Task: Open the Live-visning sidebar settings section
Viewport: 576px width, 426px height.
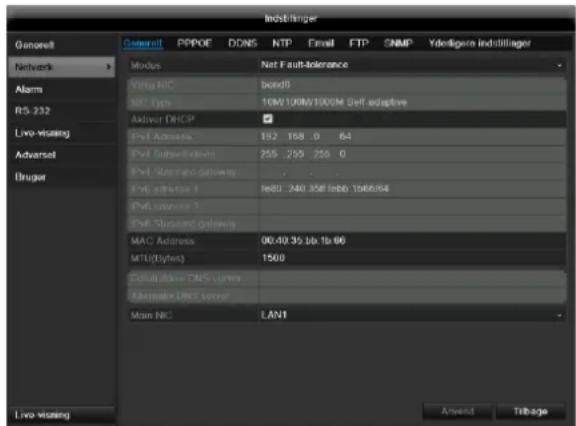Action: [61, 133]
